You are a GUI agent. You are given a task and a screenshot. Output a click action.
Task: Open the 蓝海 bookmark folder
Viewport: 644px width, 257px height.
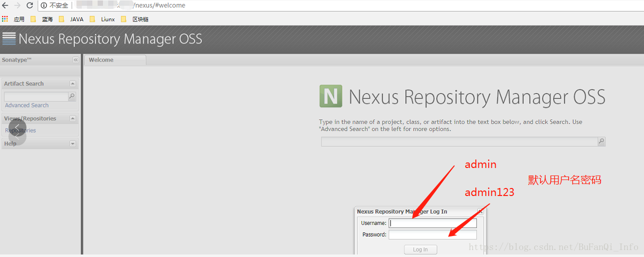42,19
